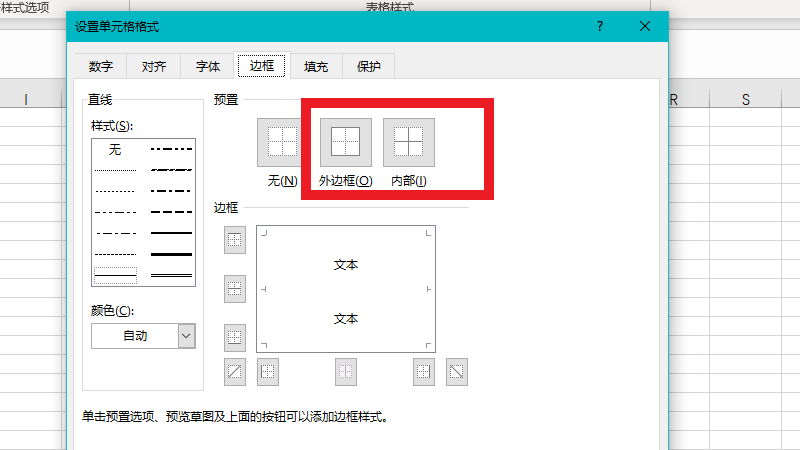The height and width of the screenshot is (450, 800).
Task: Choose 无 in the line style list
Action: coord(115,149)
